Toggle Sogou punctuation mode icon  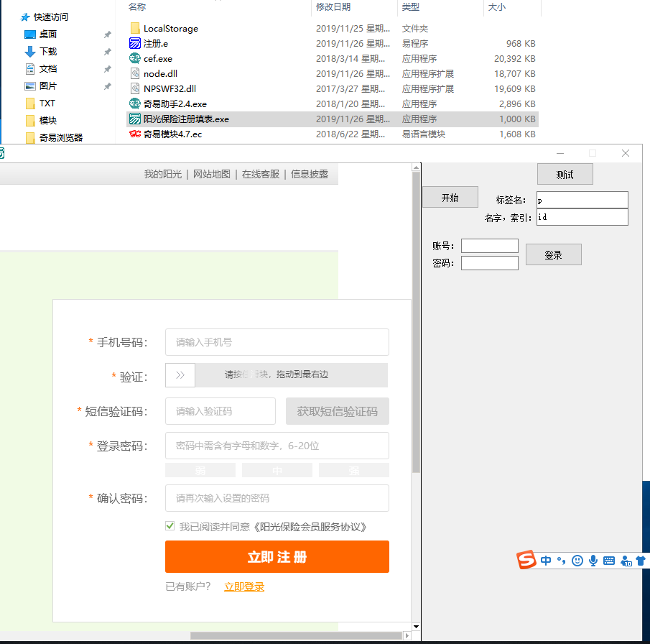561,561
